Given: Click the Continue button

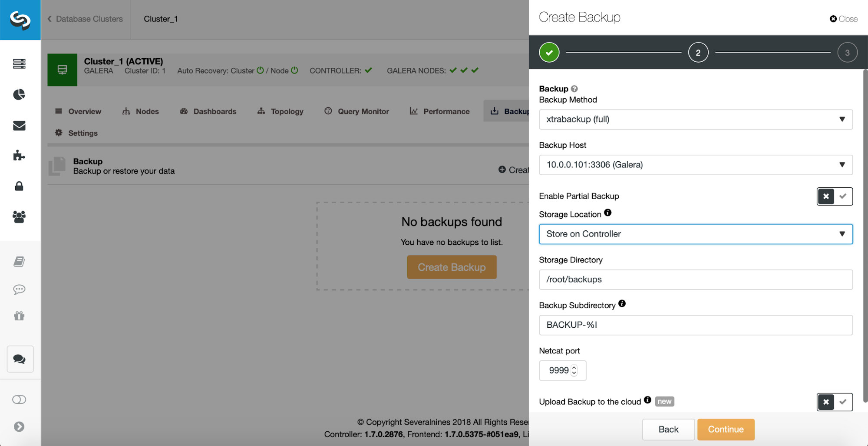Looking at the screenshot, I should (726, 429).
